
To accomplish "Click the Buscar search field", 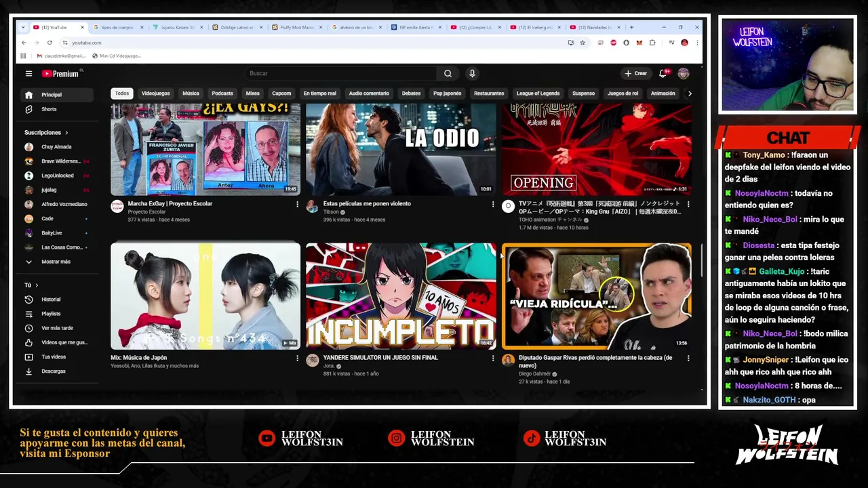I will [341, 73].
